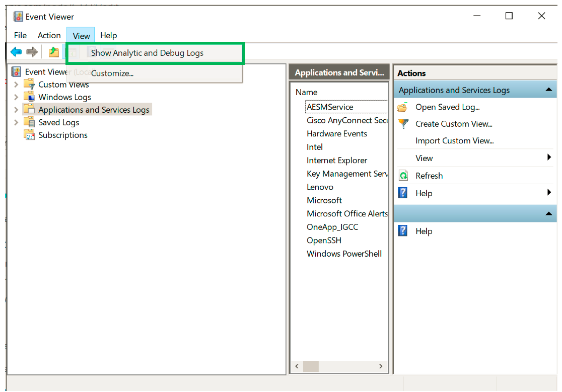The height and width of the screenshot is (392, 562).
Task: Click the Open Saved Log folder icon
Action: pos(402,107)
